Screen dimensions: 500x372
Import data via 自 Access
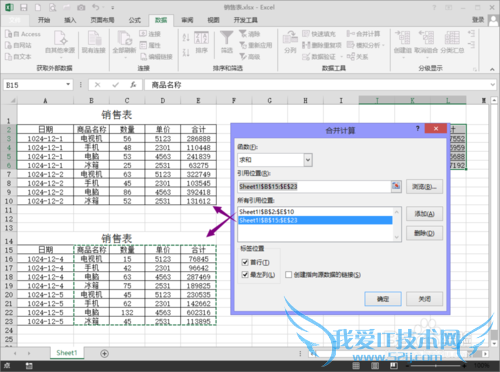(23, 34)
